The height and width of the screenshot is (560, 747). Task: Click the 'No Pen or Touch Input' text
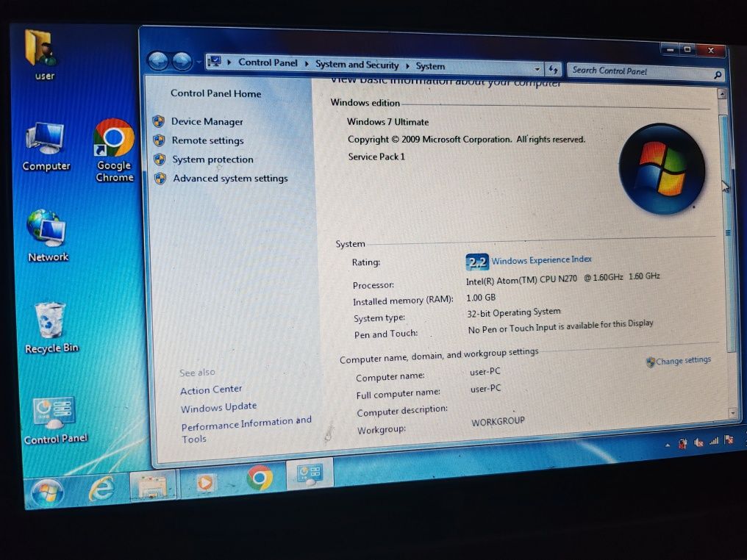[x=512, y=328]
